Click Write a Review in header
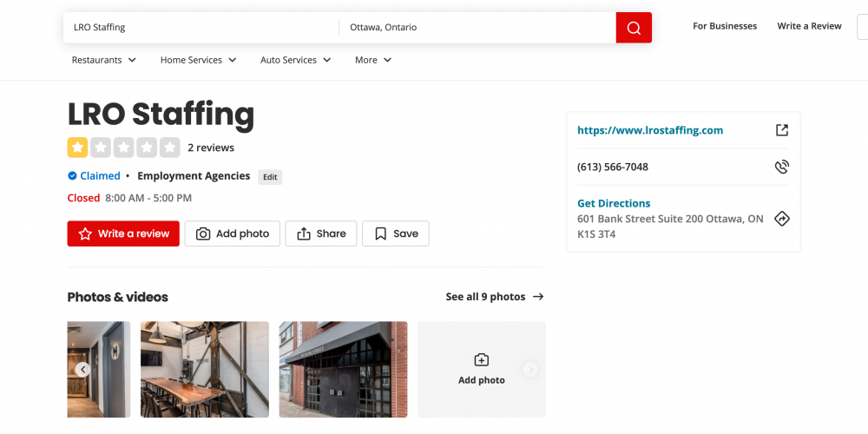The width and height of the screenshot is (868, 434). (809, 26)
